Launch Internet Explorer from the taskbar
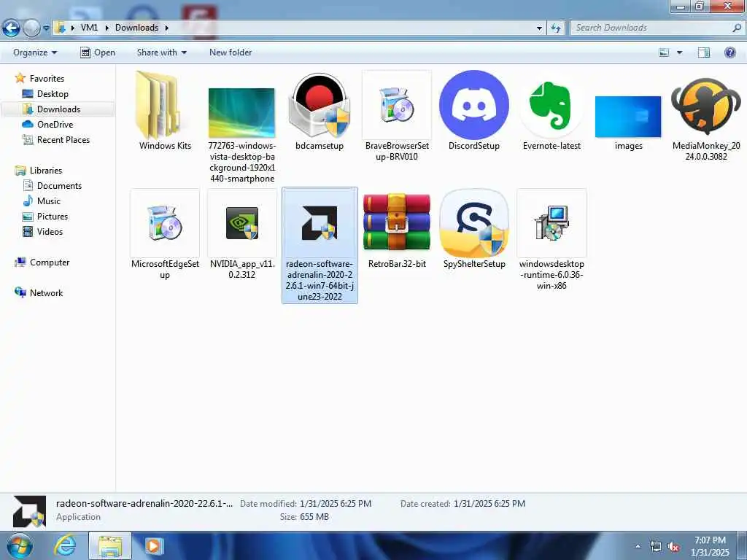Screen dimensions: 747x560 click(64, 545)
